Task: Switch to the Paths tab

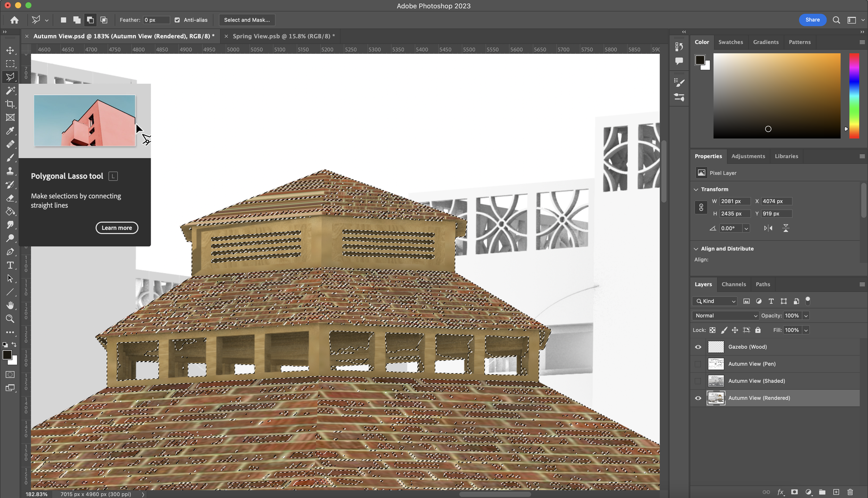Action: click(x=763, y=284)
